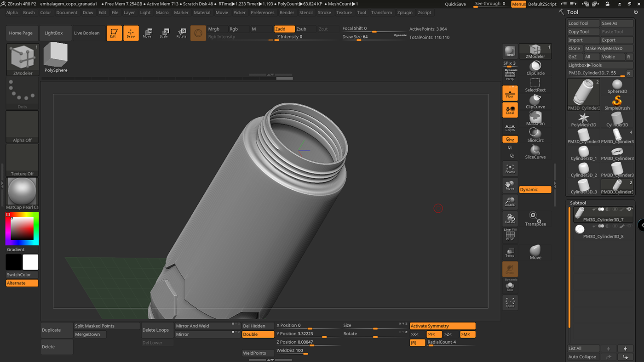Open the Menus dropdown in the title bar
Image resolution: width=644 pixels, height=362 pixels.
(x=518, y=4)
